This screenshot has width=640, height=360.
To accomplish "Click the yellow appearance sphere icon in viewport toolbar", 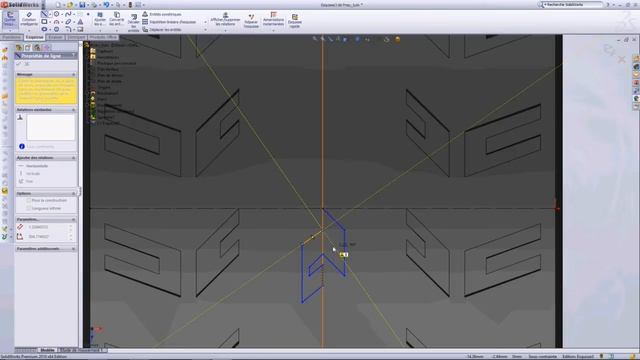I will click(x=398, y=39).
